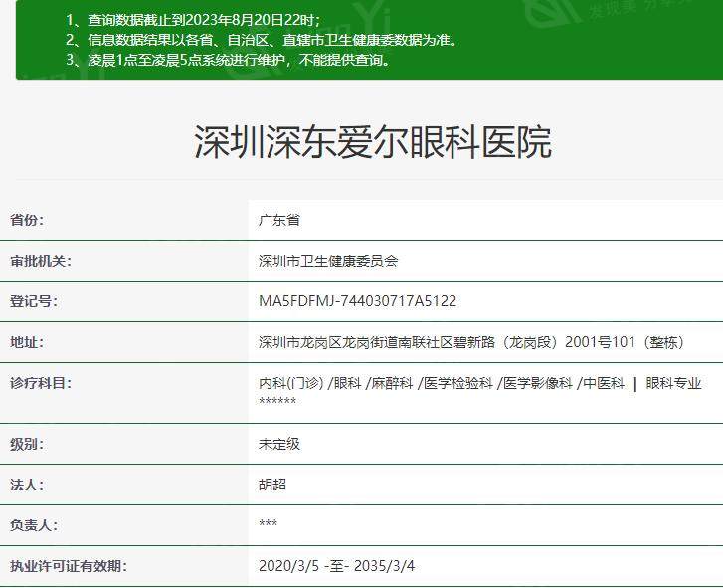
Task: Click the value 未定级
Action: [x=279, y=444]
